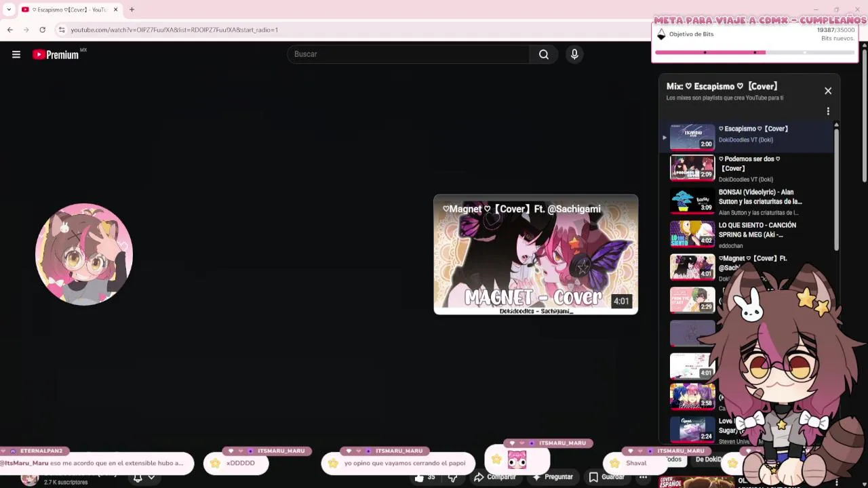The height and width of the screenshot is (488, 868).
Task: Like the video, thumbs up 35
Action: (425, 477)
